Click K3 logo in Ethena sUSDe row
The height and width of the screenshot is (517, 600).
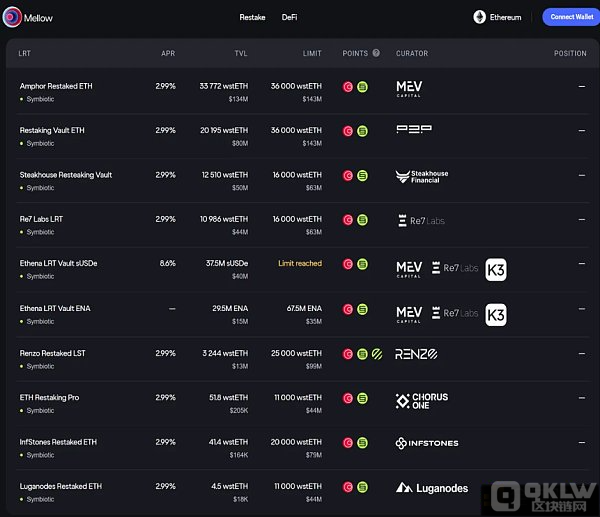click(496, 269)
